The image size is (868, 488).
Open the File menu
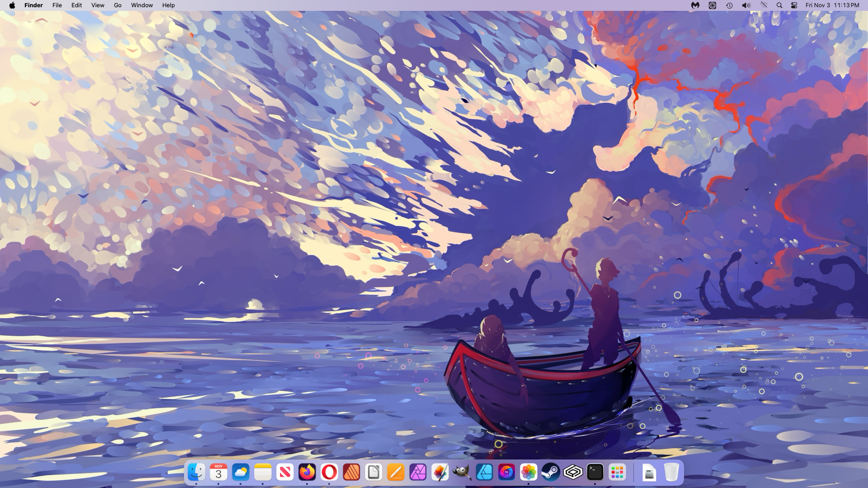[57, 5]
